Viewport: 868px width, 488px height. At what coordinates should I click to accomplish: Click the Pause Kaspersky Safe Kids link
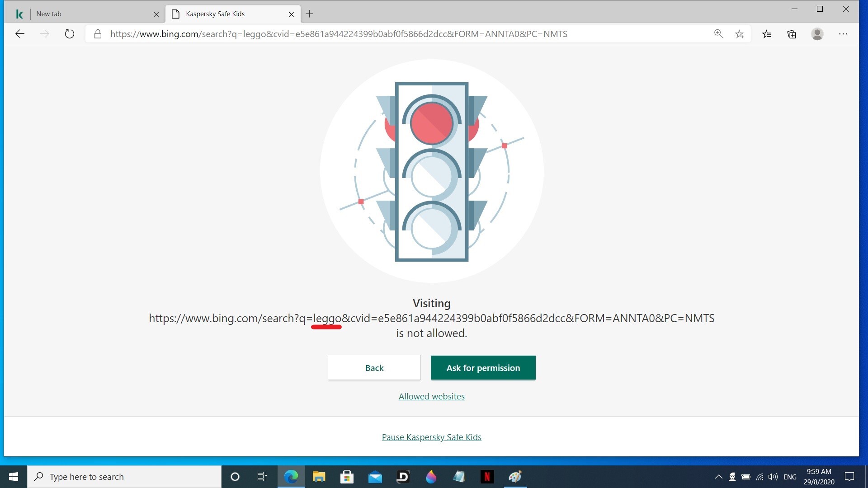click(432, 437)
